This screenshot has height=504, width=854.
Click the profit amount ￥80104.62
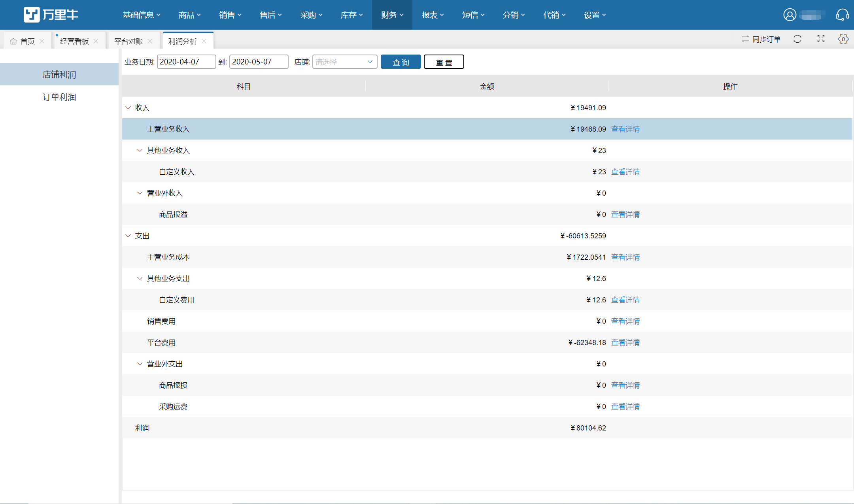(x=588, y=428)
